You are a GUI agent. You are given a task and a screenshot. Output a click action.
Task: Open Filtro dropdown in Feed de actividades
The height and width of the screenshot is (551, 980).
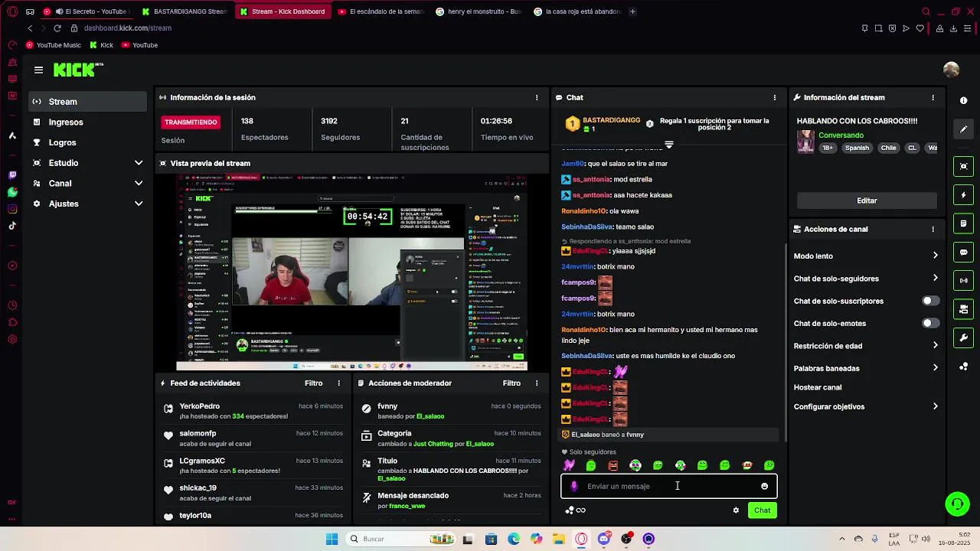(313, 383)
